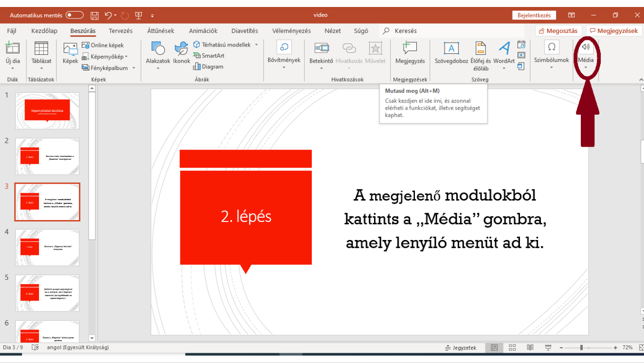This screenshot has height=363, width=644.
Task: Switch to slide sorter view icon
Action: tap(512, 347)
